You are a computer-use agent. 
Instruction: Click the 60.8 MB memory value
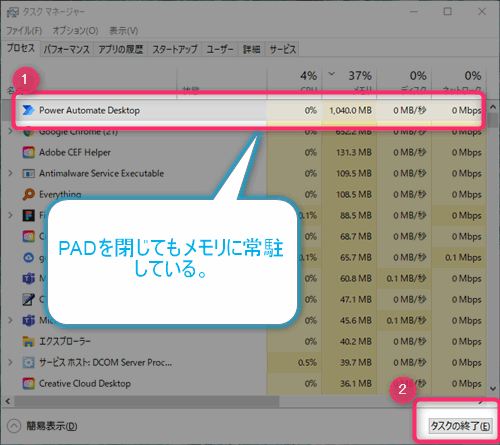click(356, 278)
